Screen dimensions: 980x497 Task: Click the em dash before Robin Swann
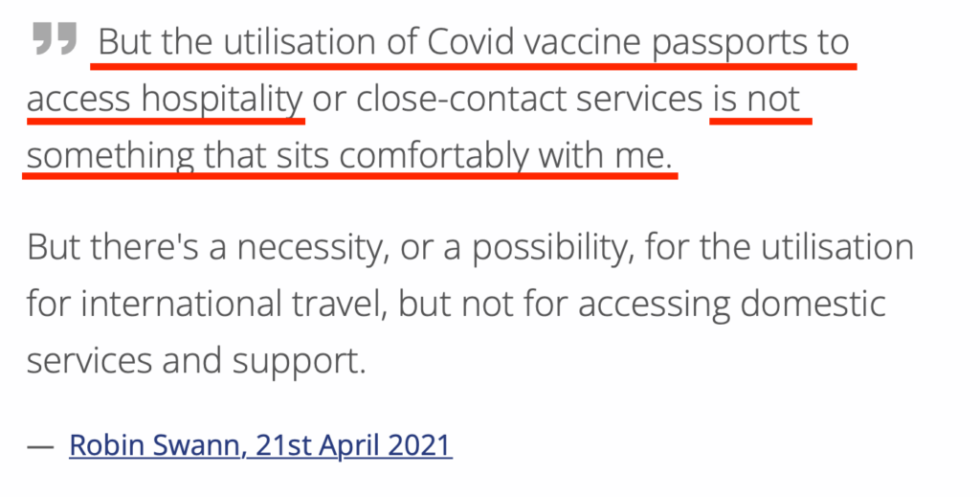[40, 446]
